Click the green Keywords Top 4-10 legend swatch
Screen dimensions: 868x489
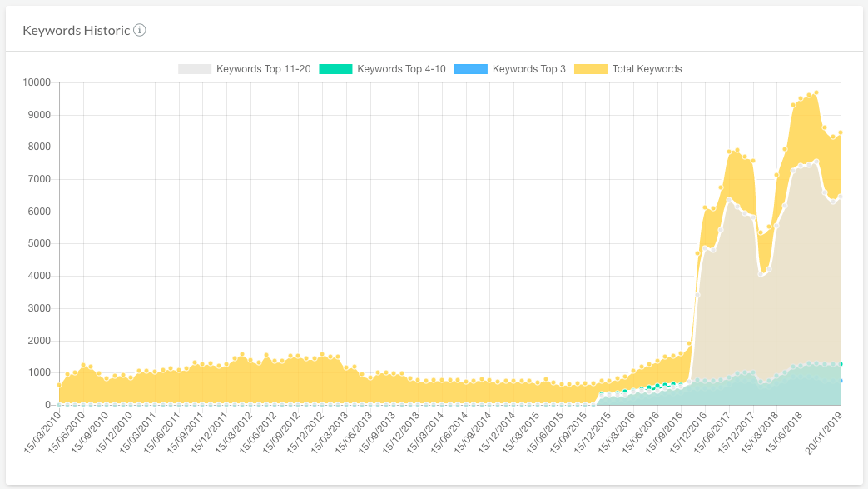[x=335, y=69]
